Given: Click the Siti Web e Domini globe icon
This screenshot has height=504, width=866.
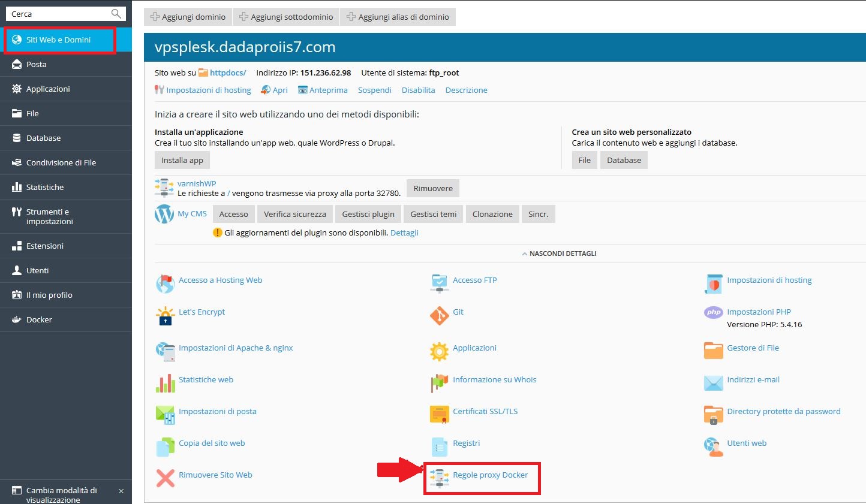Looking at the screenshot, I should 17,40.
